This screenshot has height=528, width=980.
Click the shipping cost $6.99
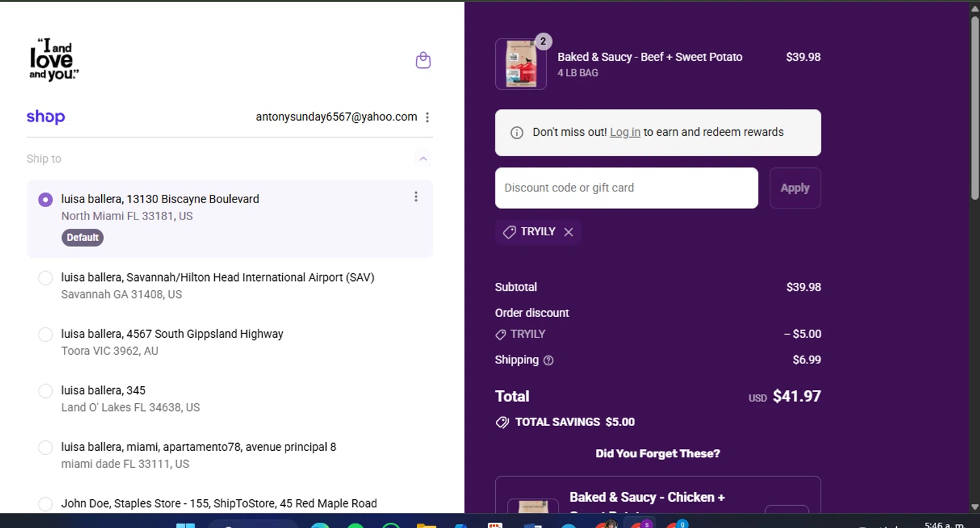click(x=807, y=360)
